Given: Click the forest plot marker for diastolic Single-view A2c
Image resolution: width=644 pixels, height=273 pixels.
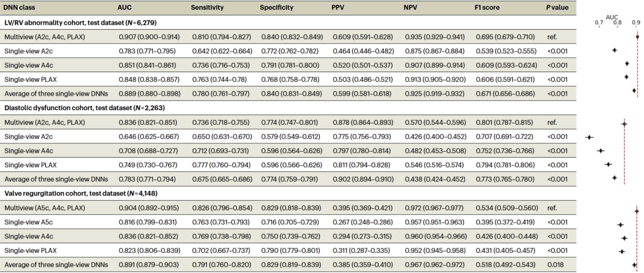Looking at the screenshot, I should 589,137.
